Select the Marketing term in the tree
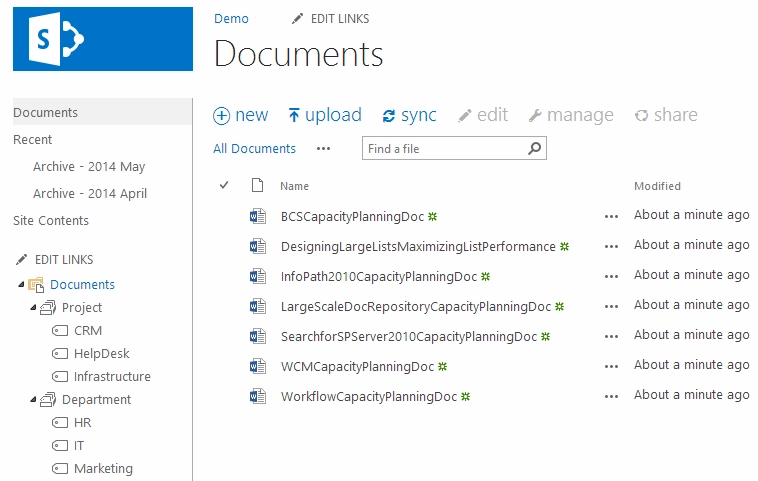758x481 pixels. [103, 468]
